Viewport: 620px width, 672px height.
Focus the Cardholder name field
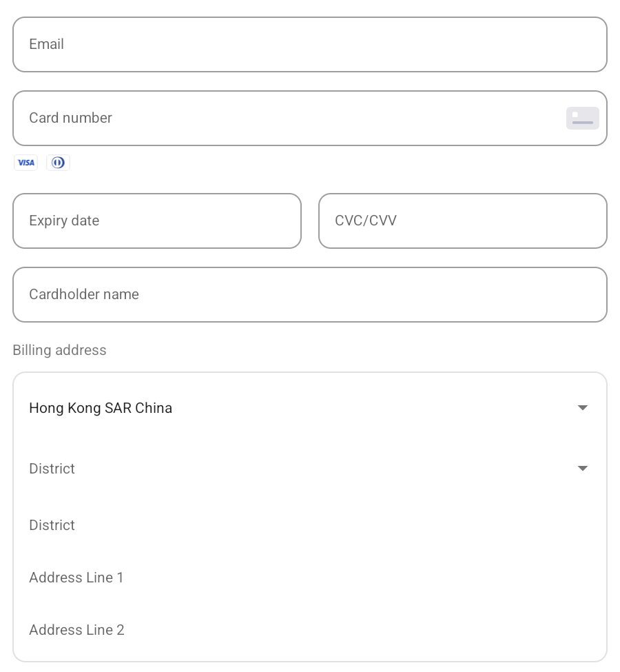(310, 294)
